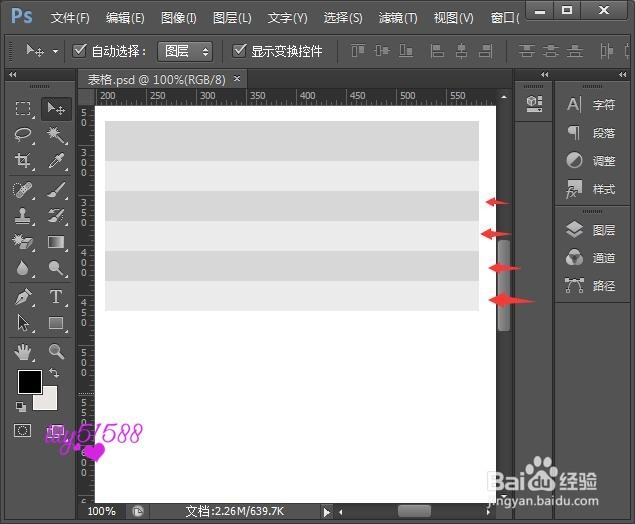
Task: Toggle Quick Mask mode
Action: pos(22,430)
